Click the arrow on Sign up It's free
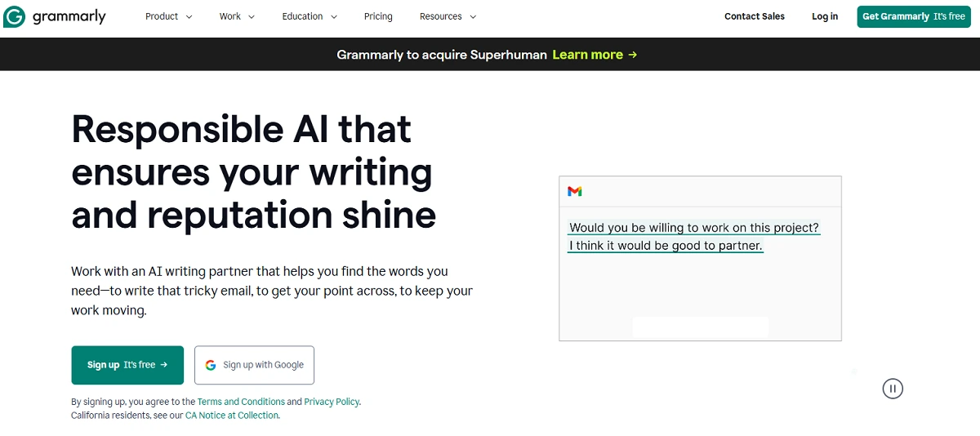This screenshot has width=980, height=436. [x=164, y=365]
